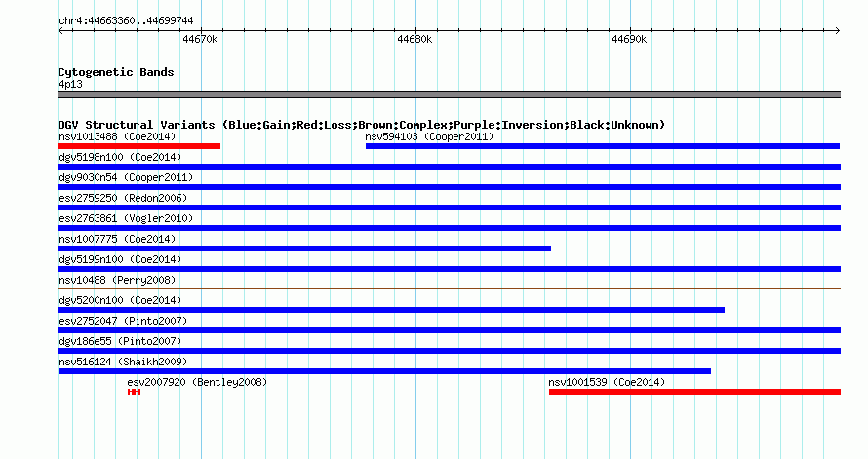Click the dgv5200n100 gain bar

391,310
